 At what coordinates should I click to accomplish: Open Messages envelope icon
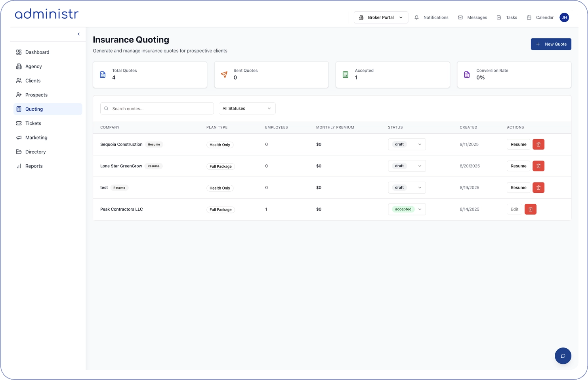pyautogui.click(x=460, y=17)
